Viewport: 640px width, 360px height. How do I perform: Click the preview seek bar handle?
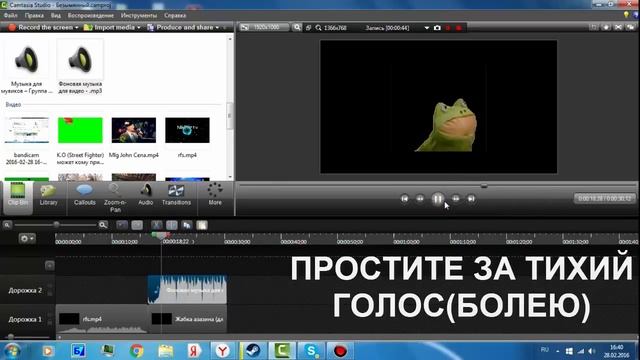[x=484, y=186]
